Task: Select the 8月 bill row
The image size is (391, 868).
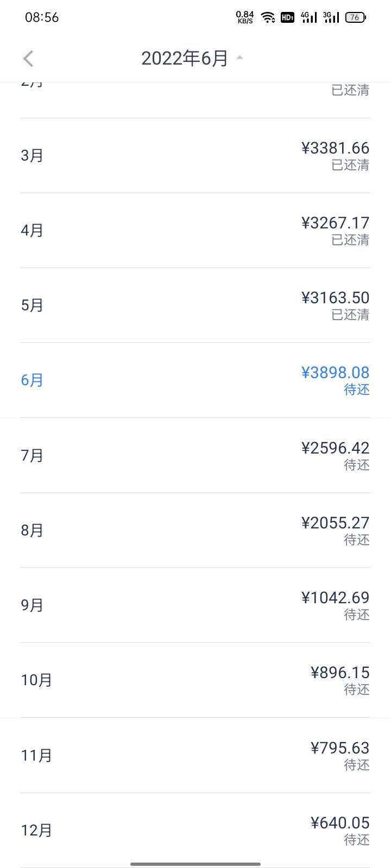Action: [195, 531]
